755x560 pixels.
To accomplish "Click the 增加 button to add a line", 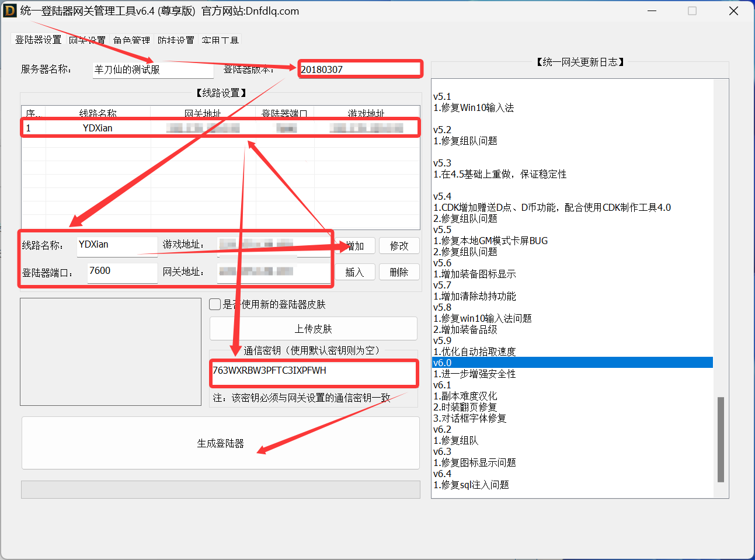I will [355, 245].
